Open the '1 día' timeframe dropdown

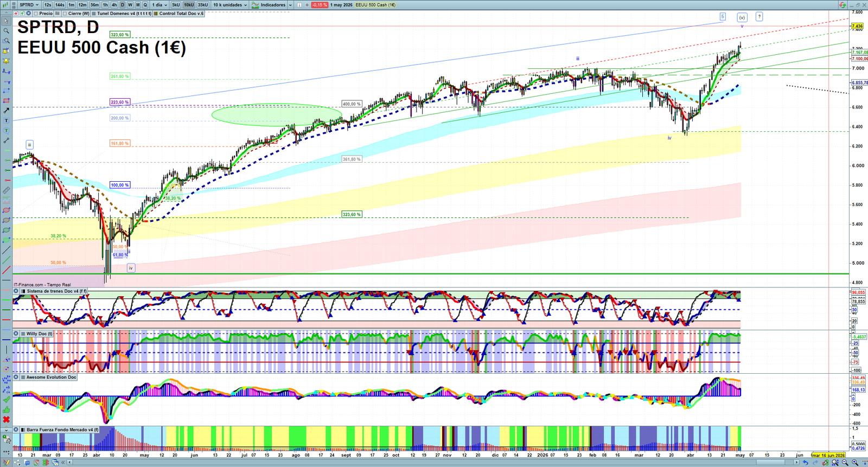tap(159, 5)
